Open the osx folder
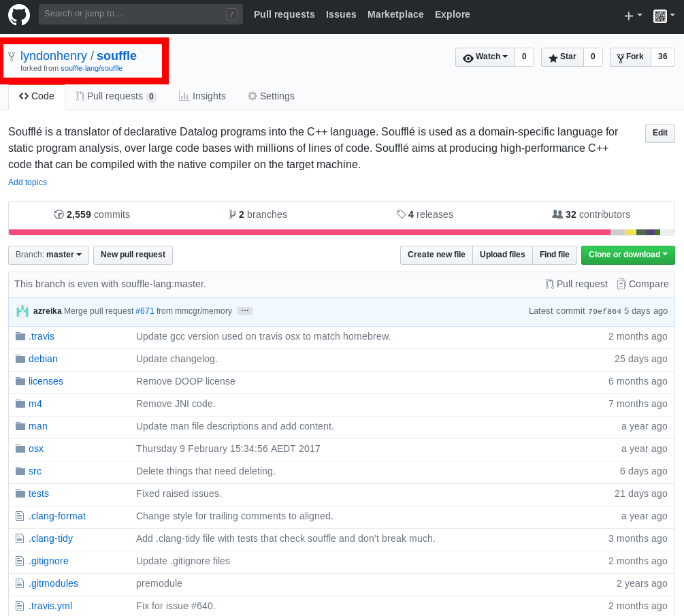The width and height of the screenshot is (684, 616). click(x=36, y=449)
